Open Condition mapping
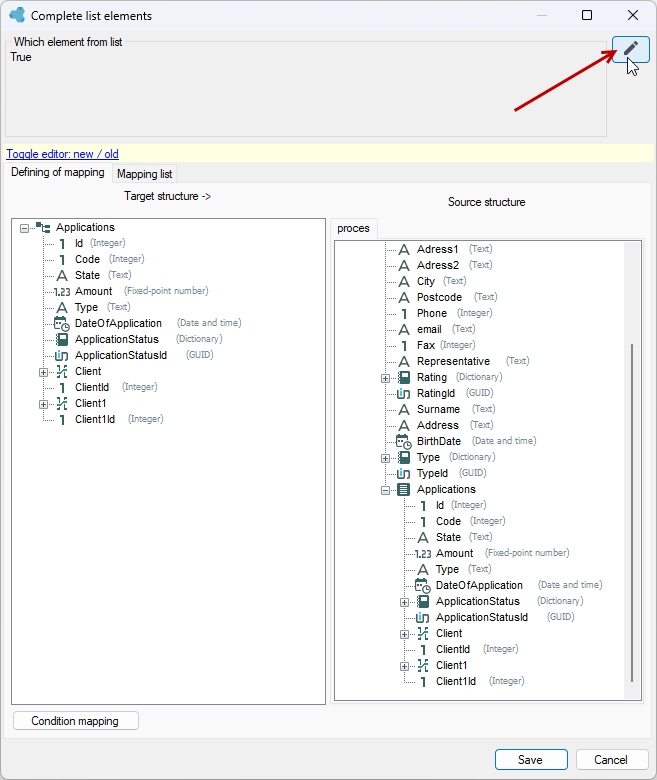The width and height of the screenshot is (657, 780). (76, 721)
